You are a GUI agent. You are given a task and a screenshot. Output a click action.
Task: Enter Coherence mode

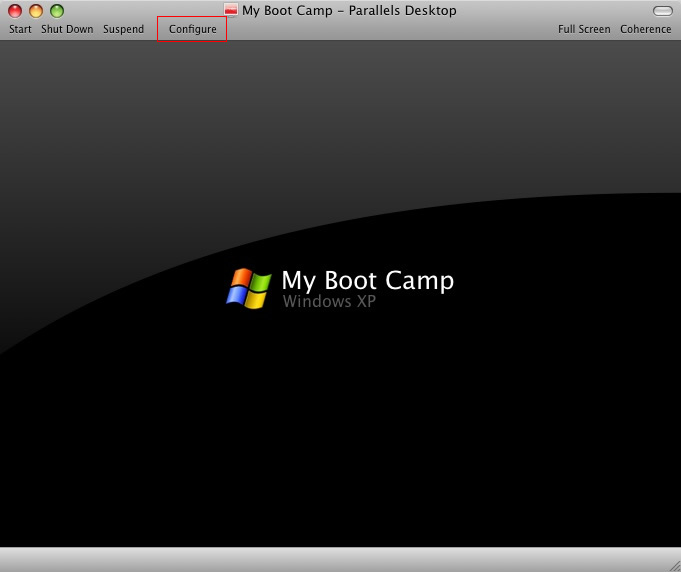pyautogui.click(x=645, y=29)
